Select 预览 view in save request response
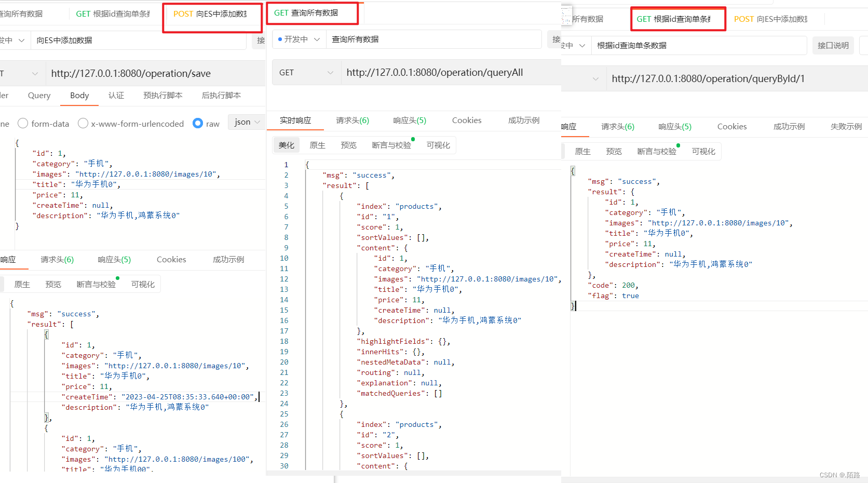The height and width of the screenshot is (483, 868). click(x=53, y=285)
